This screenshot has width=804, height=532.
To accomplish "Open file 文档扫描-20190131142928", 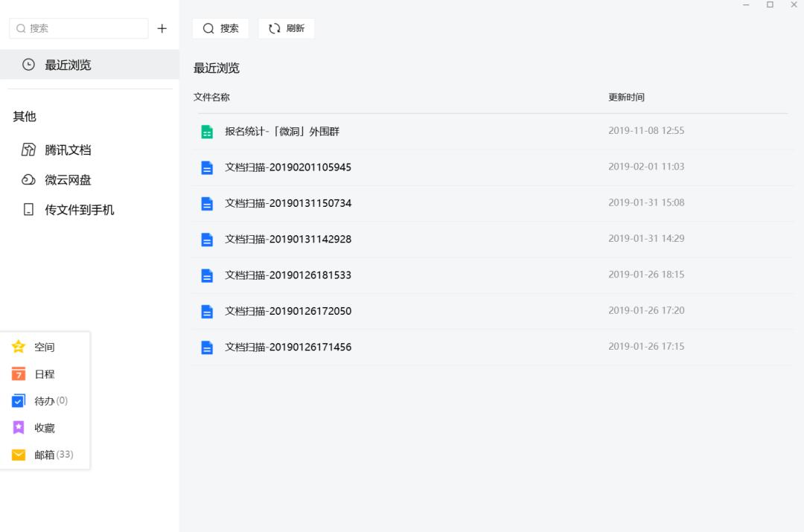I will [x=287, y=239].
